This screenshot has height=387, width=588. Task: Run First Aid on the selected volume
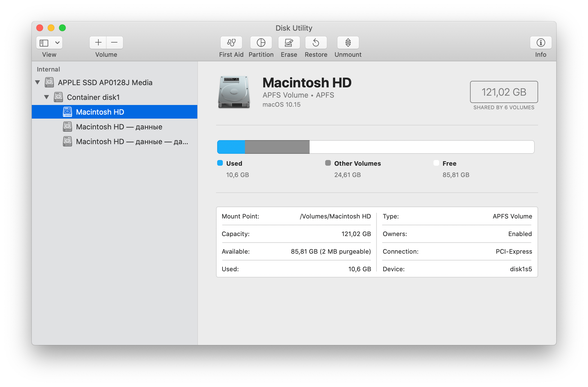231,43
